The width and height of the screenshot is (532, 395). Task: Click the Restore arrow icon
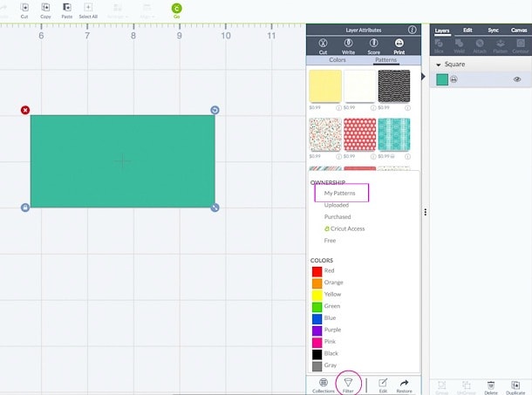coord(404,385)
